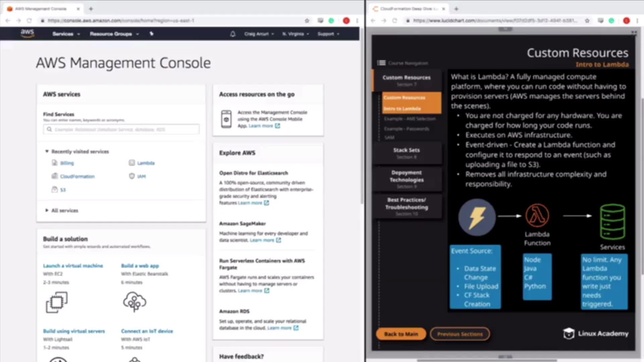Click the Course Navigation hamburger icon

tap(381, 63)
